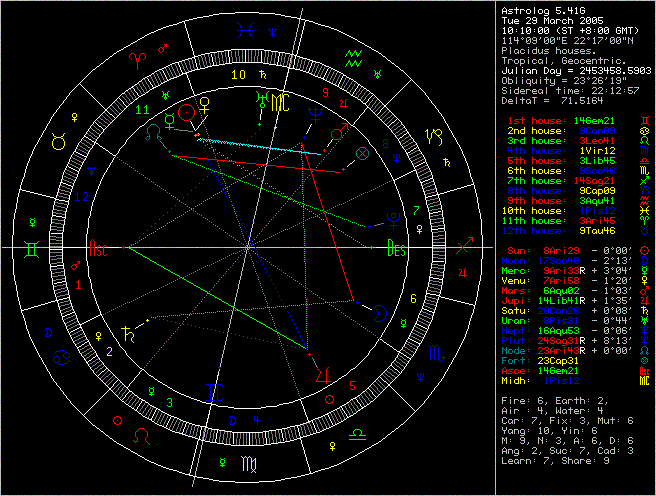656x496 pixels.
Task: Select the house 10 number in the wheel
Action: (237, 75)
